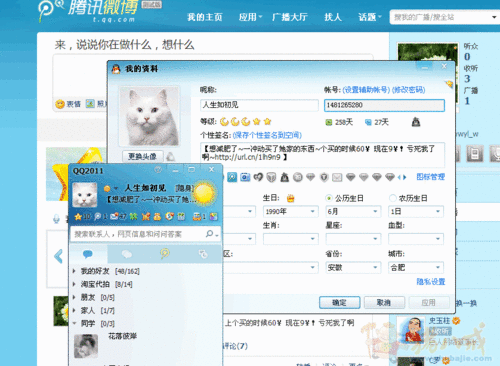Screen dimensions: 500x366
Task: Click the shield service icon in profile dialog
Action: tap(324, 177)
